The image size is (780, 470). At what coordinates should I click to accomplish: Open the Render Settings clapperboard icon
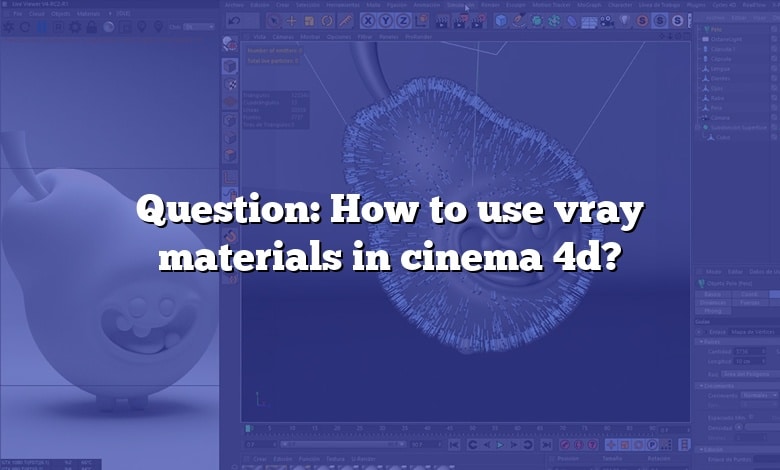click(x=479, y=21)
